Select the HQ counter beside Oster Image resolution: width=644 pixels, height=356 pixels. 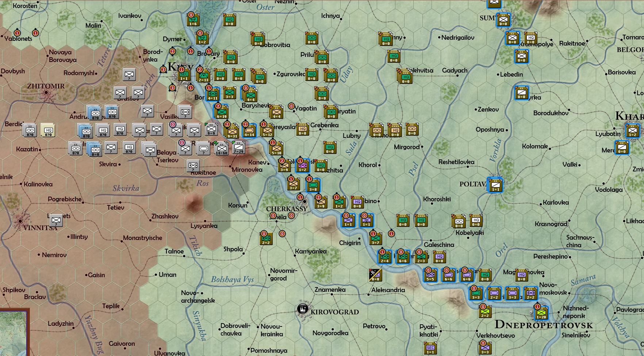pos(229,20)
